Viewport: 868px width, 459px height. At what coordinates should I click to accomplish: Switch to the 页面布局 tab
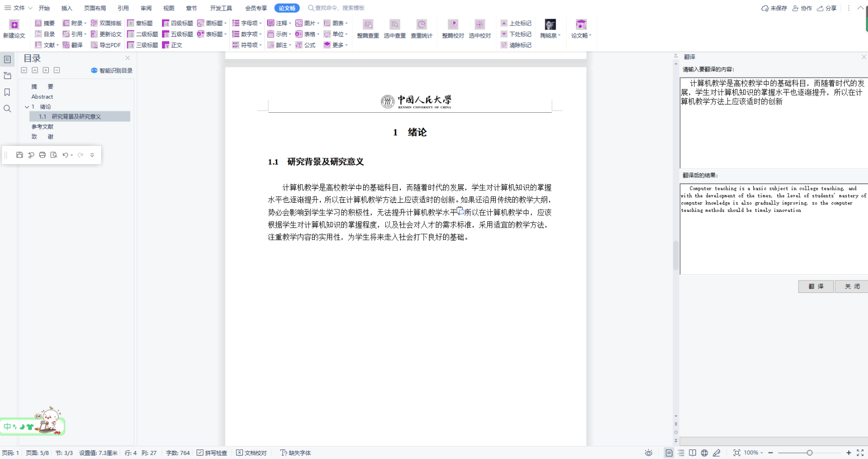pos(95,8)
